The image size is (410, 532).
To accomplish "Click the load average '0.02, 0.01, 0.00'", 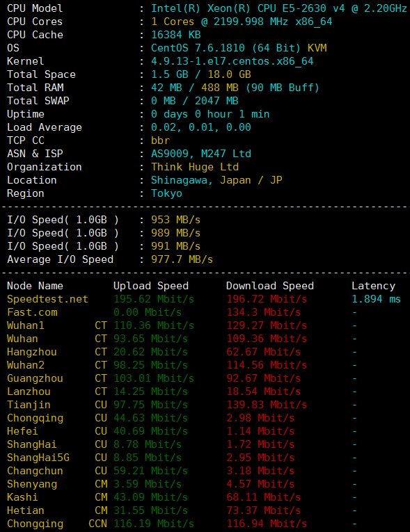I will (201, 127).
